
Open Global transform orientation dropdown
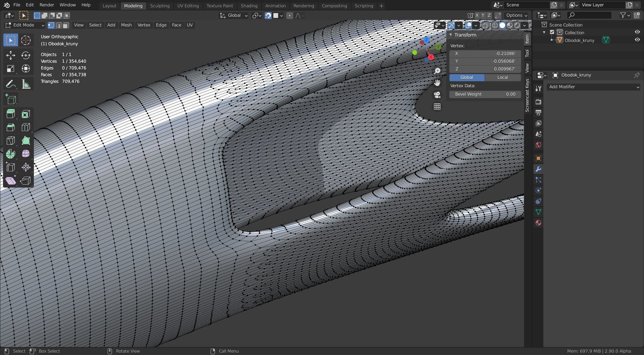[x=233, y=15]
